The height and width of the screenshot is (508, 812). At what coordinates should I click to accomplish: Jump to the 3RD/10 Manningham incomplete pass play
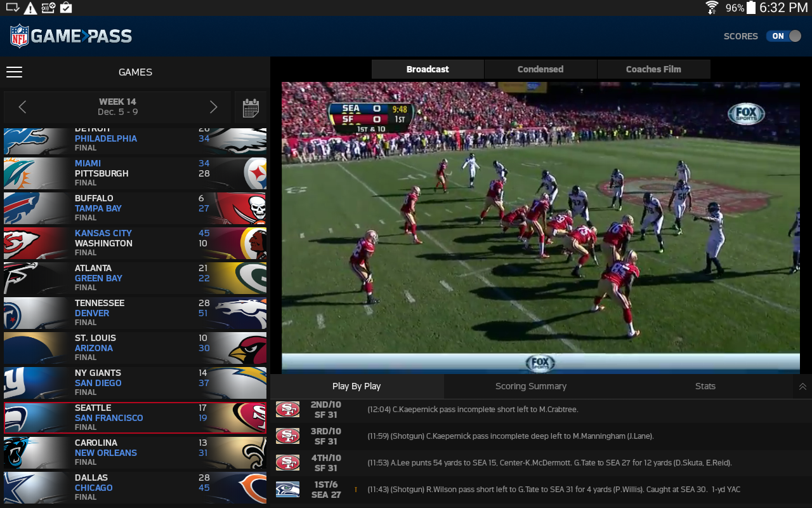pyautogui.click(x=541, y=436)
